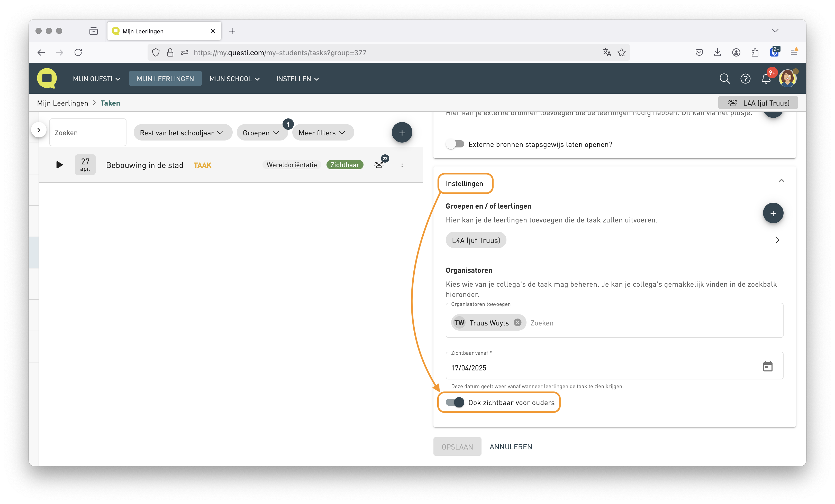835x504 pixels.
Task: Click the Zoeken task search field
Action: (x=88, y=133)
